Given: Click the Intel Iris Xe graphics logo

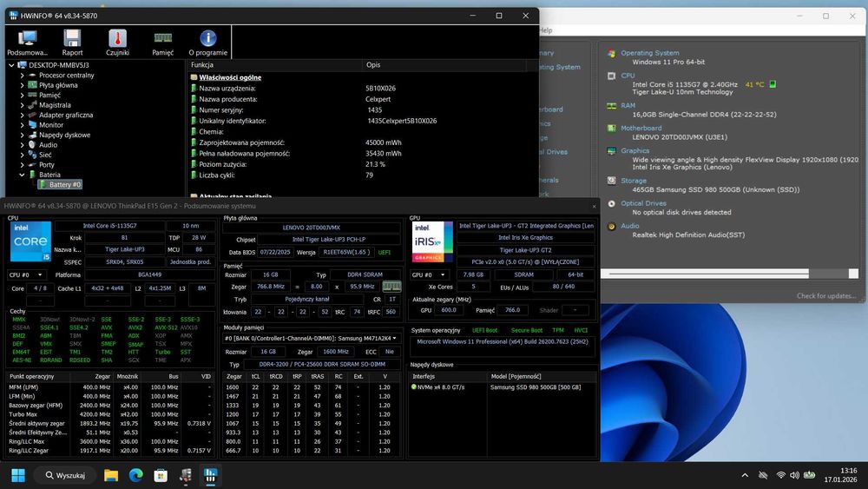Looking at the screenshot, I should click(x=431, y=241).
